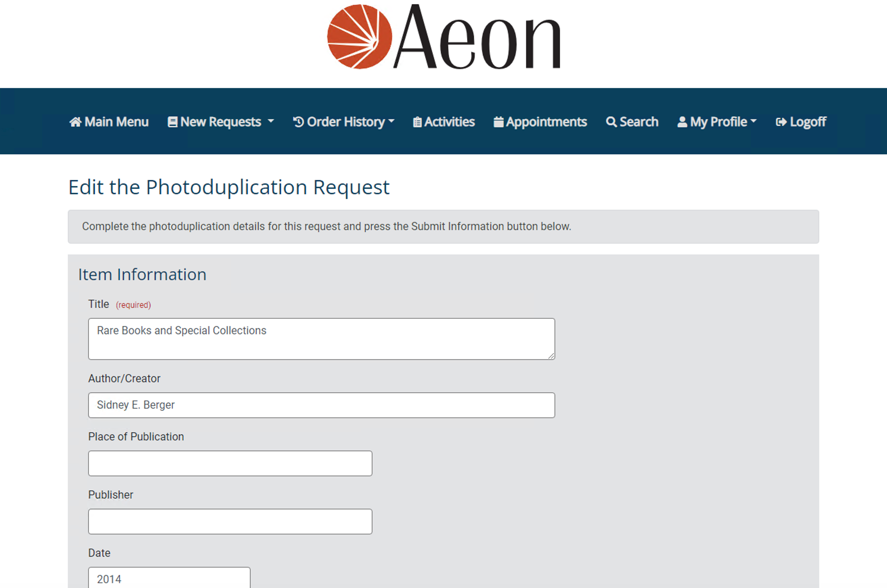Image resolution: width=887 pixels, height=588 pixels.
Task: Click the Logoff link
Action: pos(801,121)
